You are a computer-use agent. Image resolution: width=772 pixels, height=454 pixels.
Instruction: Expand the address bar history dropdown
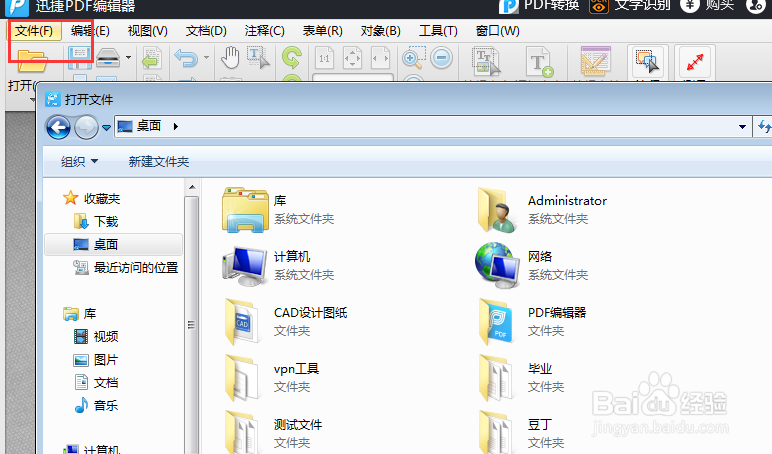tap(742, 127)
